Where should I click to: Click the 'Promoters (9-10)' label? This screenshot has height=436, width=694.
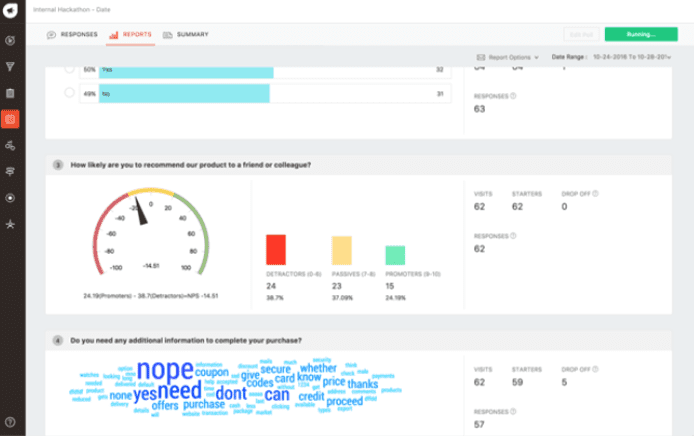click(413, 274)
